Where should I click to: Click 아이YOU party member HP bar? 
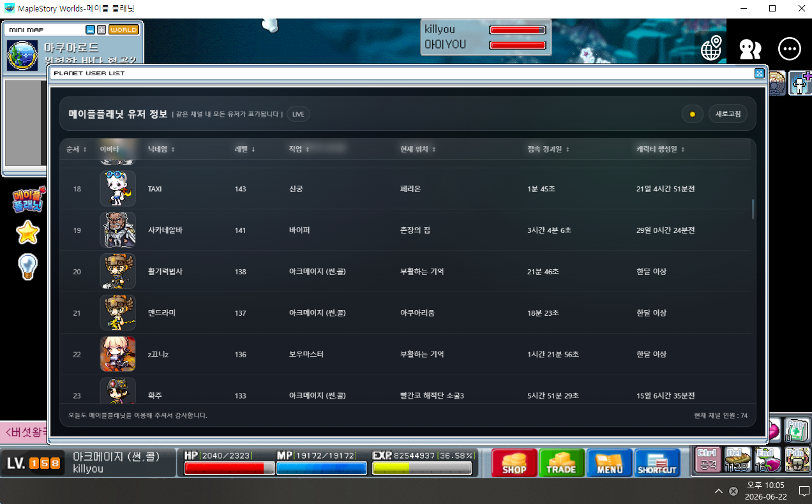518,45
